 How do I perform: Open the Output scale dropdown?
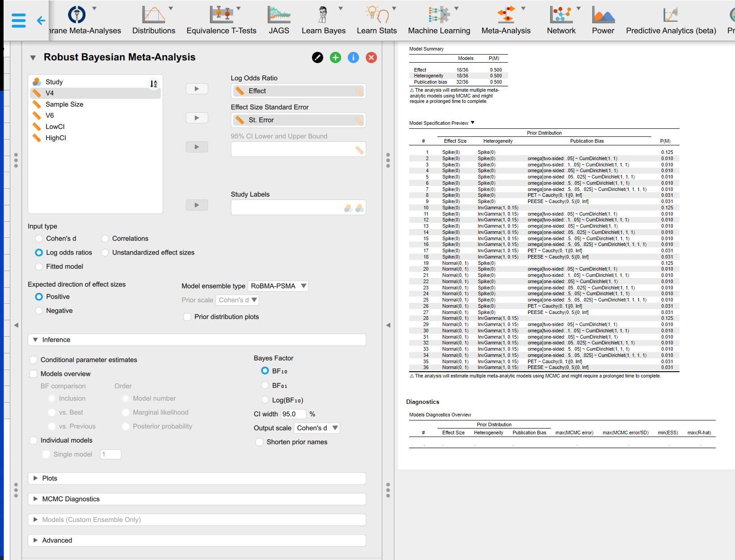click(x=317, y=428)
